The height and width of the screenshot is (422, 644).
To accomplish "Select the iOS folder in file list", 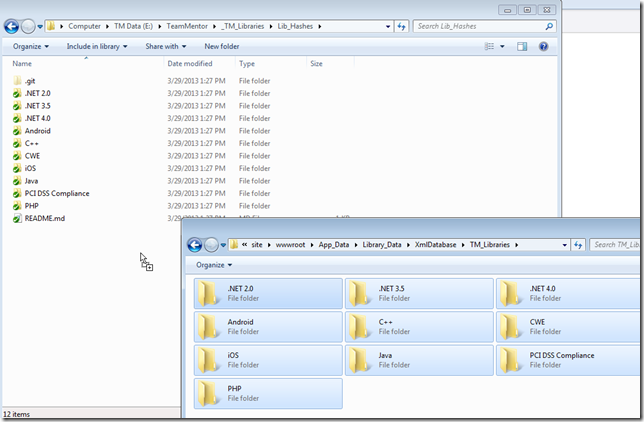I will point(30,168).
